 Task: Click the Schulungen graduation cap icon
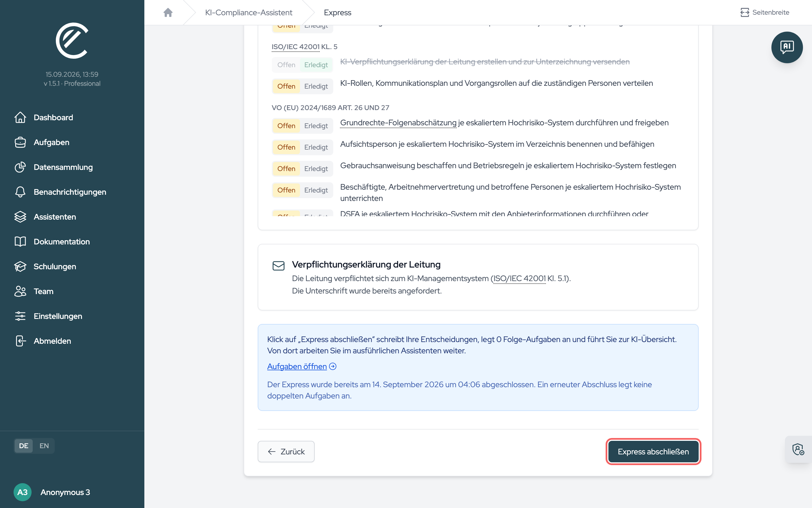[20, 266]
